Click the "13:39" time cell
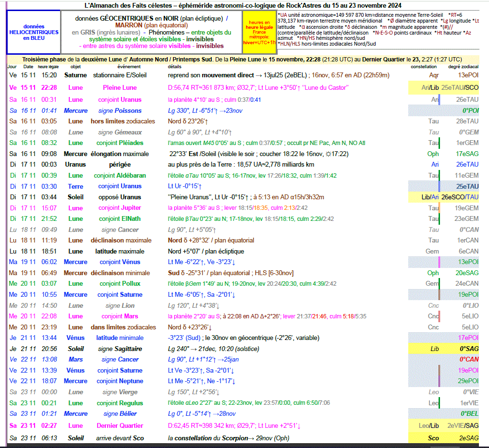Image resolution: width=489 pixels, height=448 pixels. (49, 370)
